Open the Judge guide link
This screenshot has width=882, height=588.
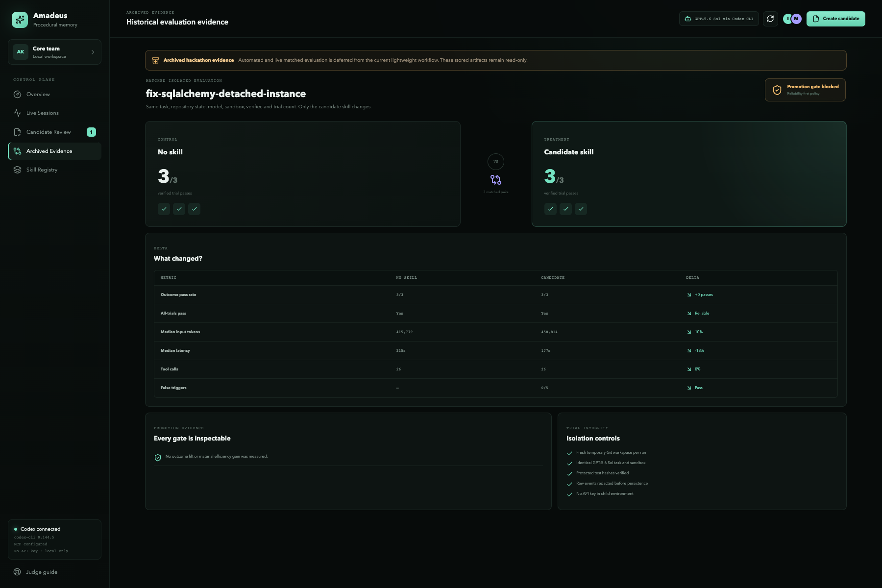(42, 572)
